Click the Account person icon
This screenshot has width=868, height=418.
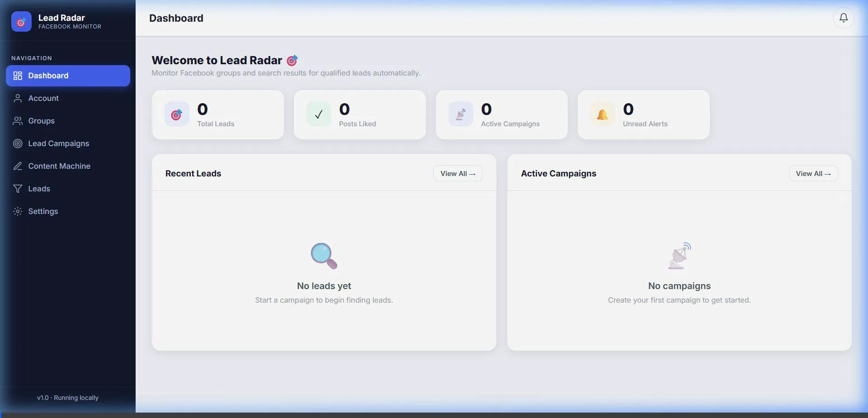pyautogui.click(x=18, y=98)
